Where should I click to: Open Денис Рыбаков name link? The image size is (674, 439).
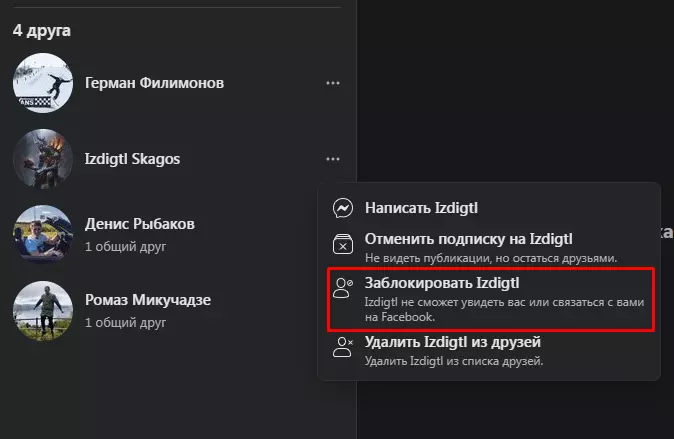coord(140,224)
